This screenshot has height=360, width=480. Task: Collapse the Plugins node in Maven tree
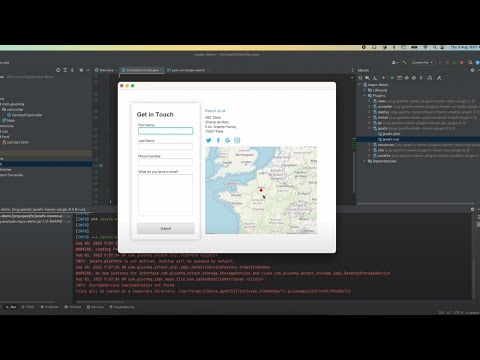(365, 96)
